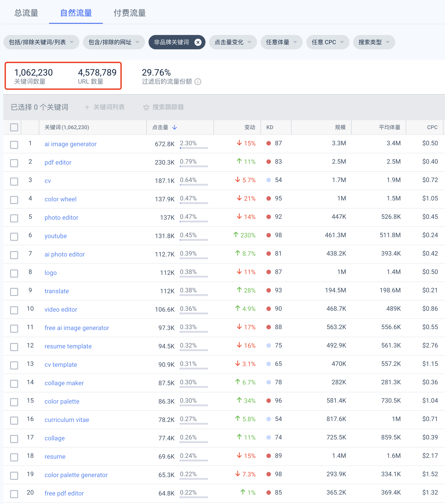Click the resume template keyword

point(68,346)
